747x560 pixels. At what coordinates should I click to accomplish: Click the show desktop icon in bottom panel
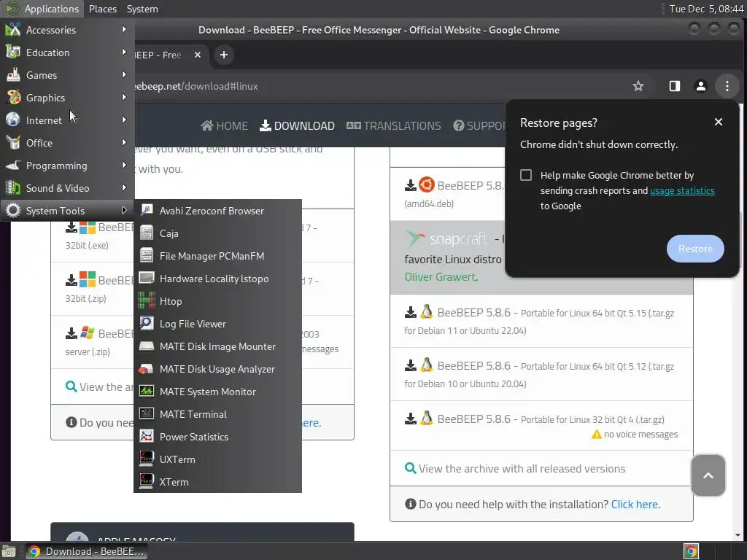point(9,551)
